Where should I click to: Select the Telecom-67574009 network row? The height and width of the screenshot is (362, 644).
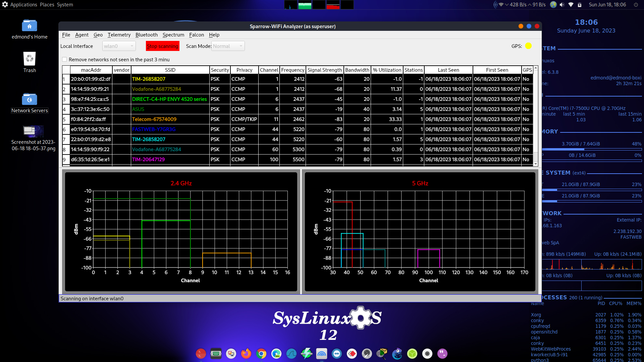pos(298,119)
